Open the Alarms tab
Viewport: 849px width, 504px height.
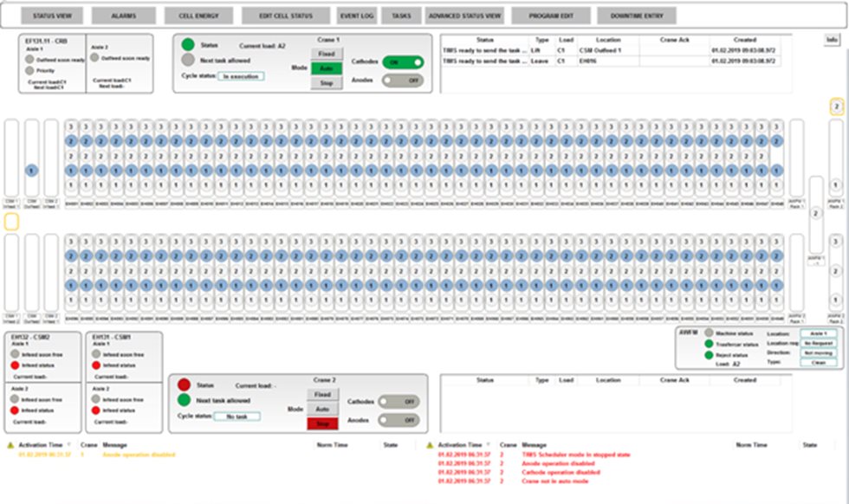click(123, 16)
